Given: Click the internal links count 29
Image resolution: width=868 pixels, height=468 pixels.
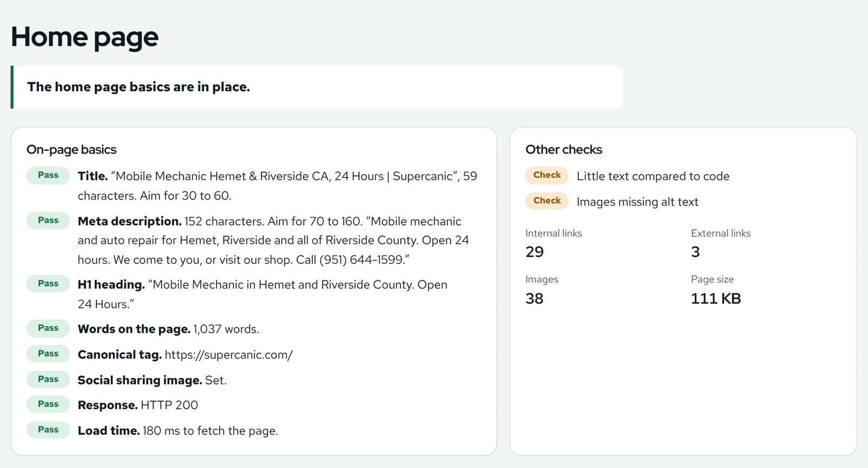Looking at the screenshot, I should click(535, 252).
